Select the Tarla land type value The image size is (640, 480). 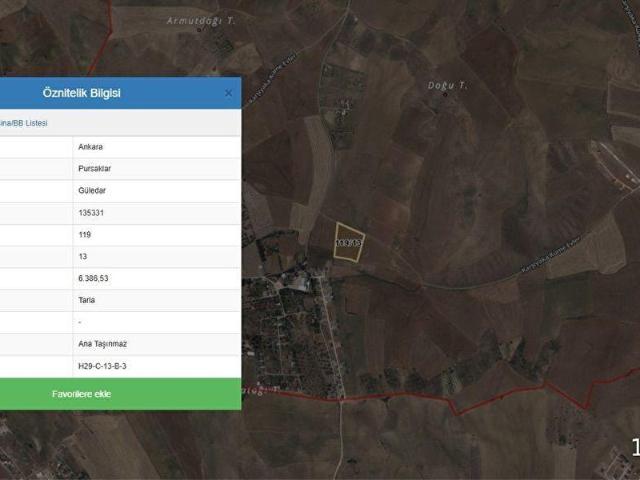click(x=87, y=300)
